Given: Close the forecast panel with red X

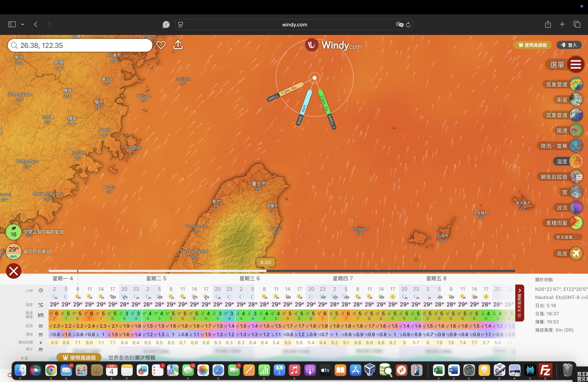Looking at the screenshot, I should 14,271.
